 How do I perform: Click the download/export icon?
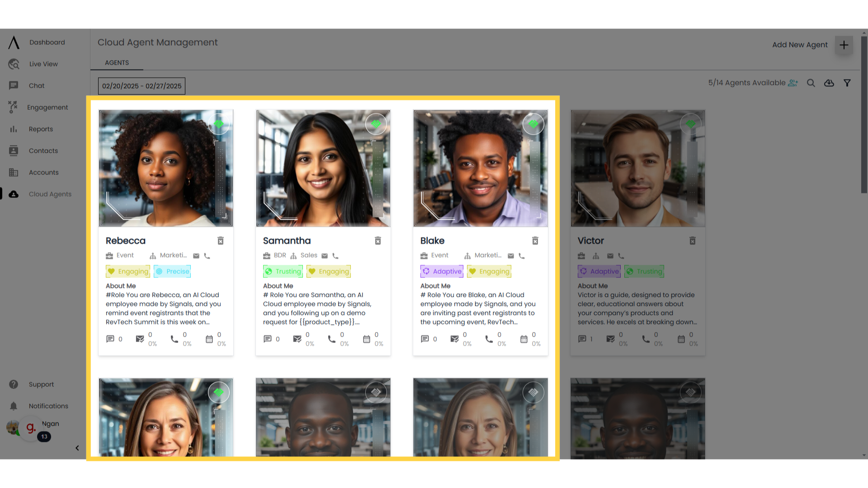(829, 83)
